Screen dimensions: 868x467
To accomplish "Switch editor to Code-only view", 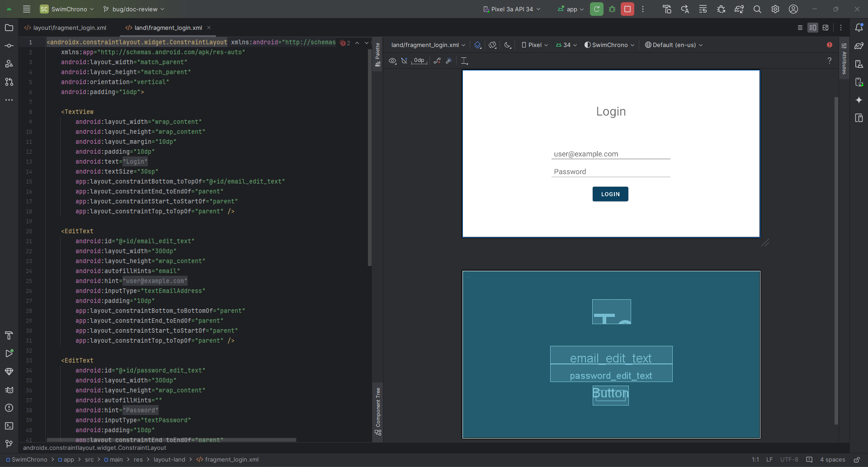I will pyautogui.click(x=800, y=28).
